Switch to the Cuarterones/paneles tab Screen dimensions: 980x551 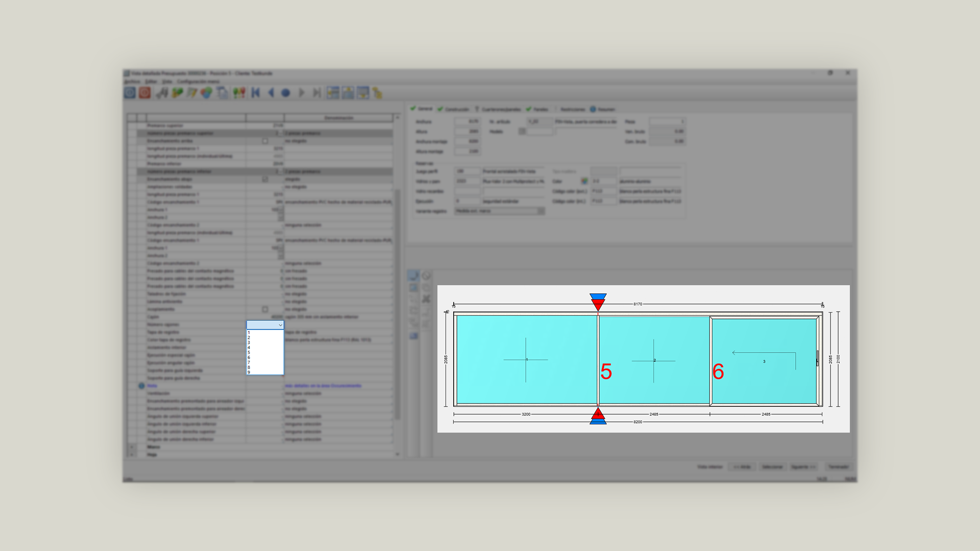(x=498, y=109)
